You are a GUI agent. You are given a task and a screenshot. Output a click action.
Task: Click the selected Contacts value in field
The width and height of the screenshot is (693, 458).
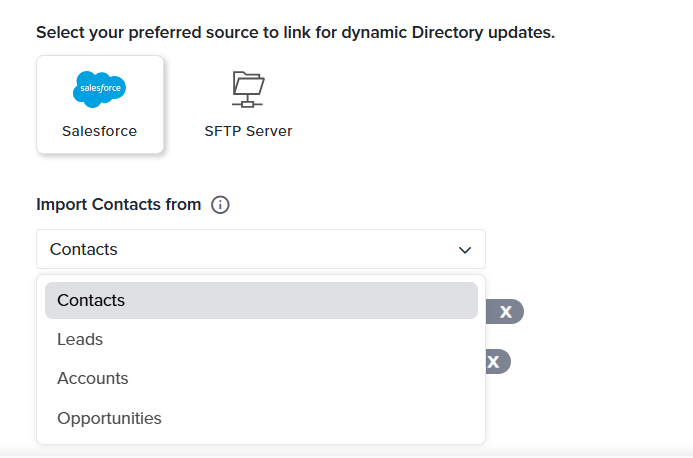coord(84,250)
